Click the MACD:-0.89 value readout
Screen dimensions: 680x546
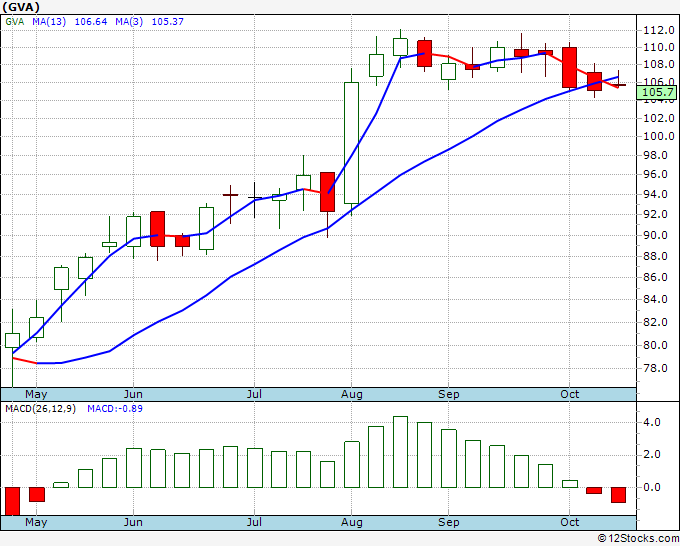pos(115,409)
